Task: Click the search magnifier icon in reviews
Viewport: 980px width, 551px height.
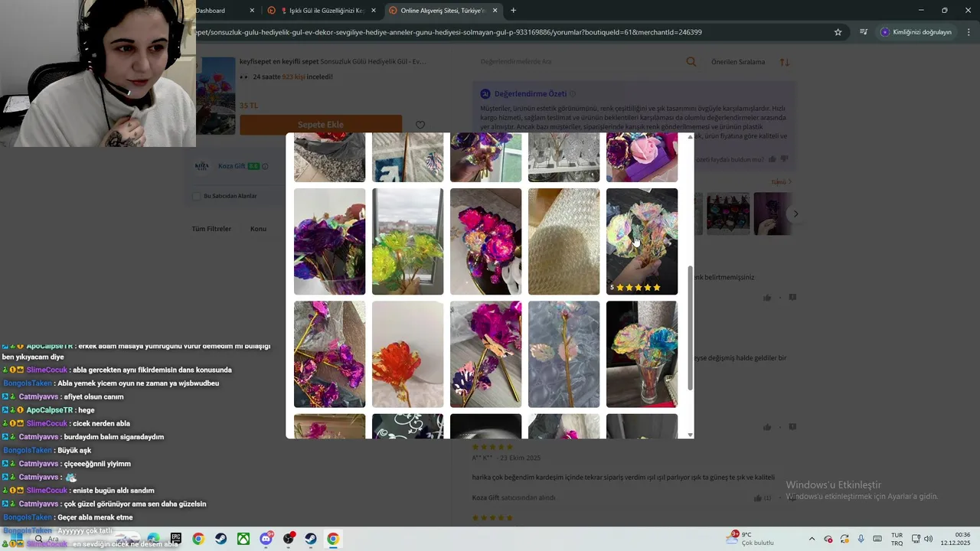Action: click(x=691, y=62)
